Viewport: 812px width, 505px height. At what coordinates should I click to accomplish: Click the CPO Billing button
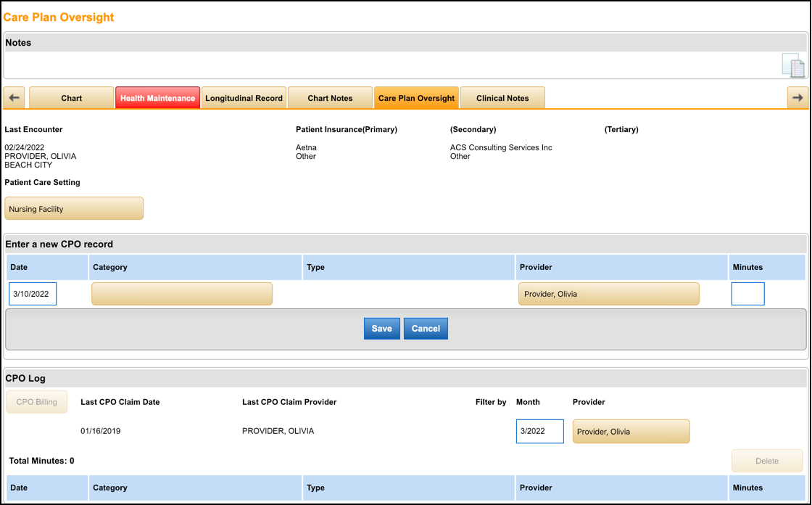point(36,402)
